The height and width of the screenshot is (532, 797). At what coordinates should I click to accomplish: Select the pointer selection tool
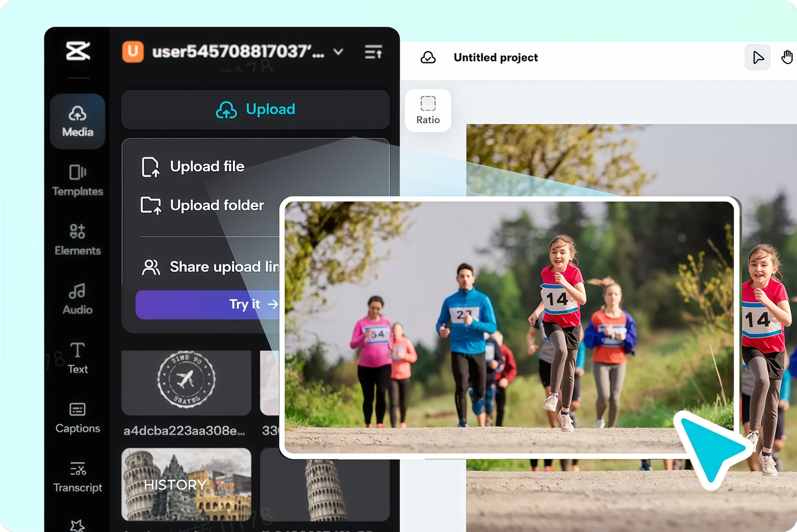(x=758, y=58)
